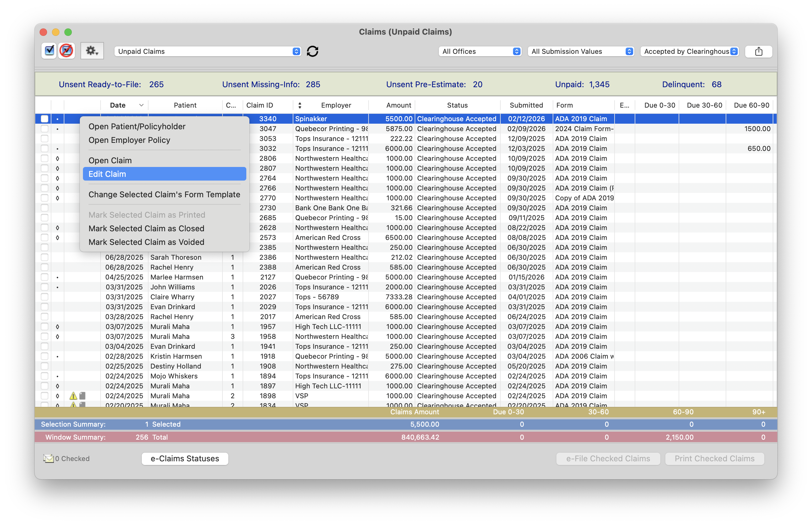This screenshot has height=525, width=812.
Task: Check the box for Evan Drinkard claim 1941
Action: (45, 346)
